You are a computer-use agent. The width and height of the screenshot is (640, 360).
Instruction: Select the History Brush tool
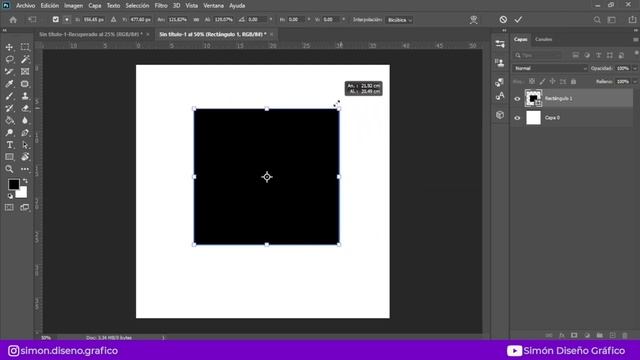click(x=9, y=109)
